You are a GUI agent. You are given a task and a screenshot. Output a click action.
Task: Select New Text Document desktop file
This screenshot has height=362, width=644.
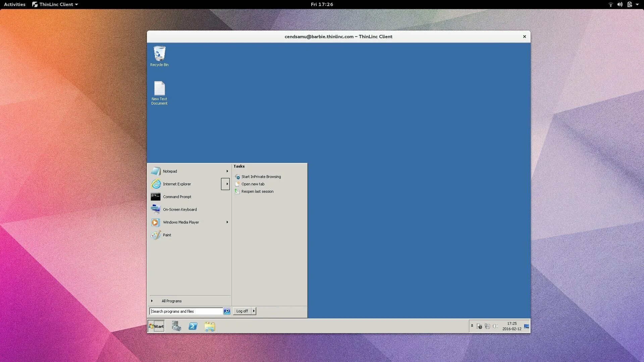click(x=159, y=89)
